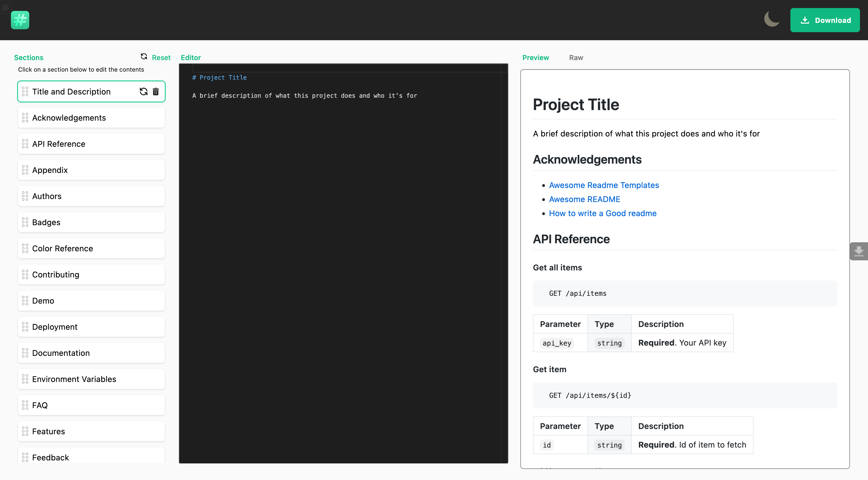Open Awesome Readme Templates link
This screenshot has width=868, height=480.
point(604,185)
